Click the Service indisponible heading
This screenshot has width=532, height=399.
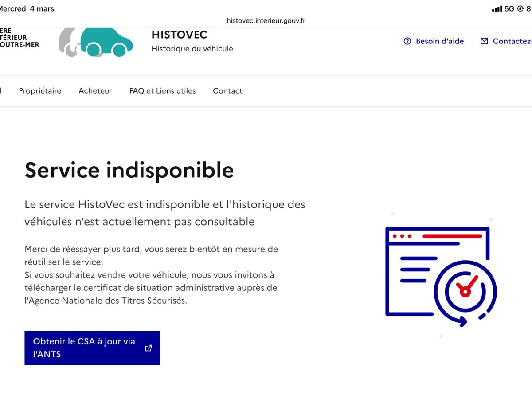coord(129,170)
